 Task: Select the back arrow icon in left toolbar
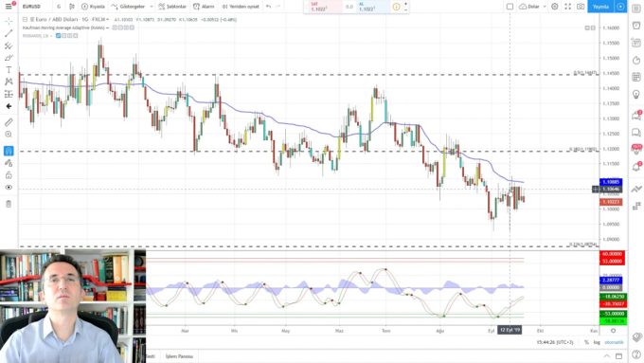pos(9,106)
